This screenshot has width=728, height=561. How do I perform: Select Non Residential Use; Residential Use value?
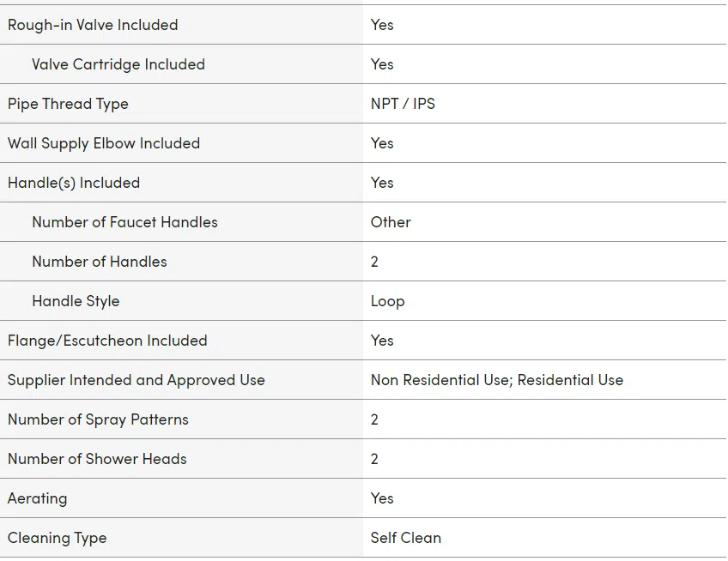(x=497, y=380)
